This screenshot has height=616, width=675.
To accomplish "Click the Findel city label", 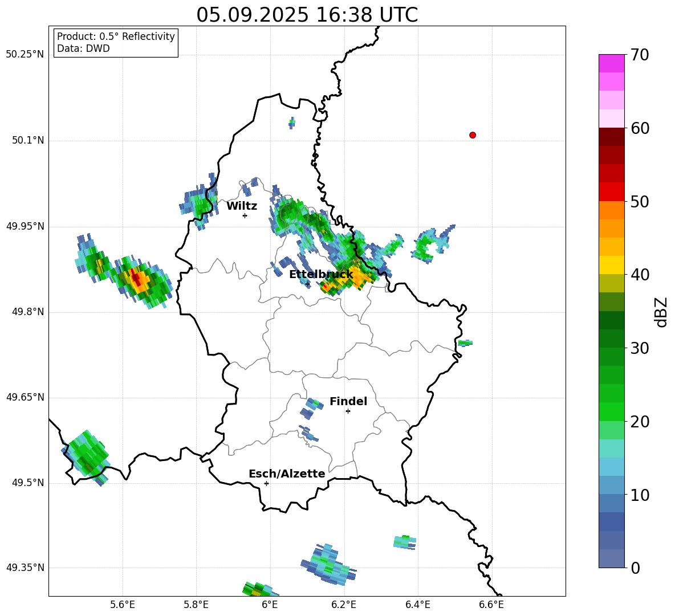I will tap(348, 401).
